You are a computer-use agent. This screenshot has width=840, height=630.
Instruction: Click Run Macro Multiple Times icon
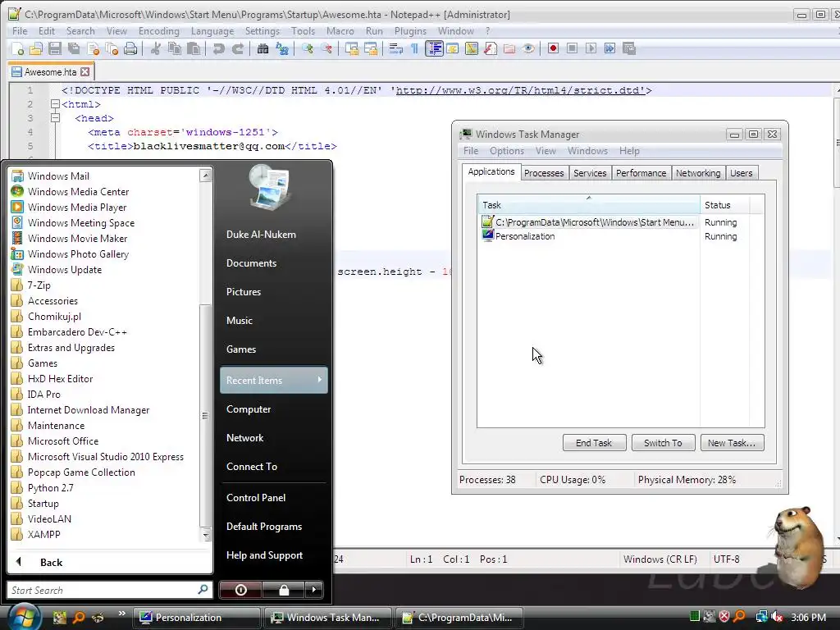point(609,48)
